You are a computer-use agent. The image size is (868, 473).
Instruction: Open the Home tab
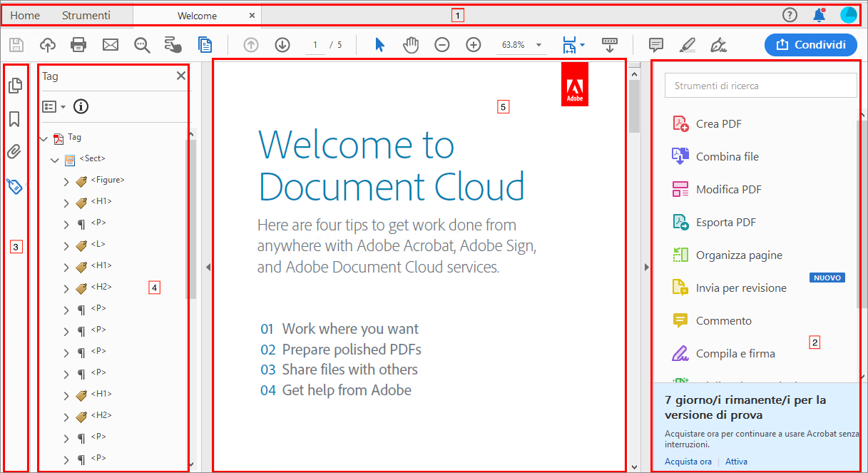tap(26, 15)
